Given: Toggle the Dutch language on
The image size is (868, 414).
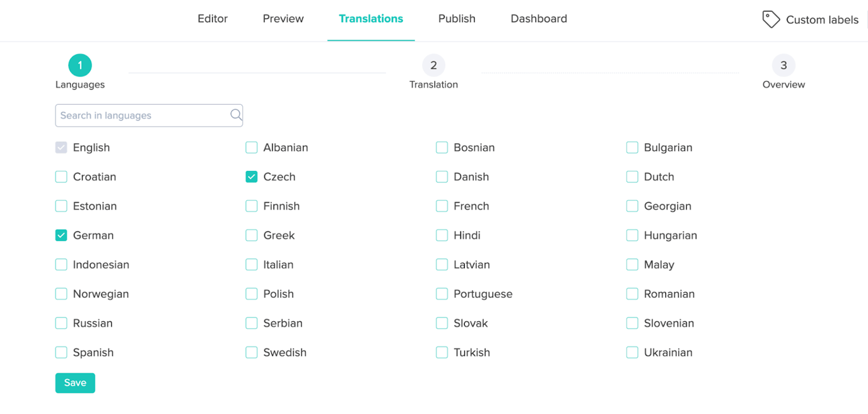Looking at the screenshot, I should [632, 177].
